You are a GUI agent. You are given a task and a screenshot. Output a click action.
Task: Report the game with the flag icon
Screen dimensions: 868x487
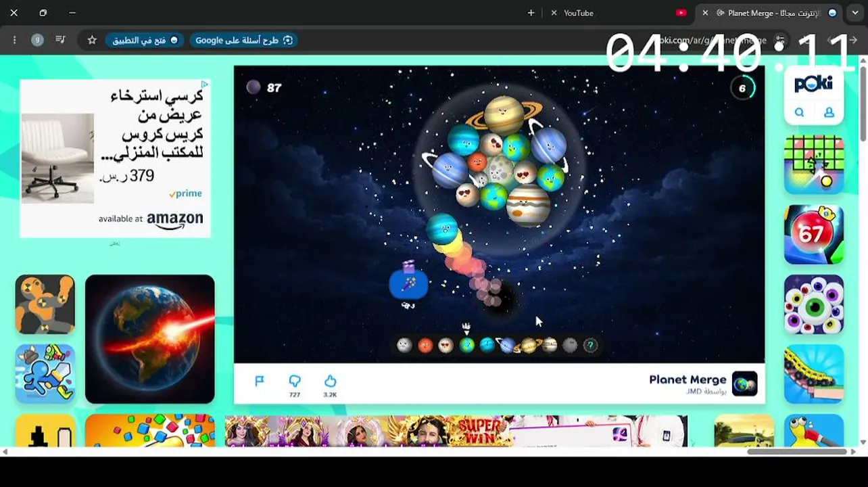click(259, 381)
